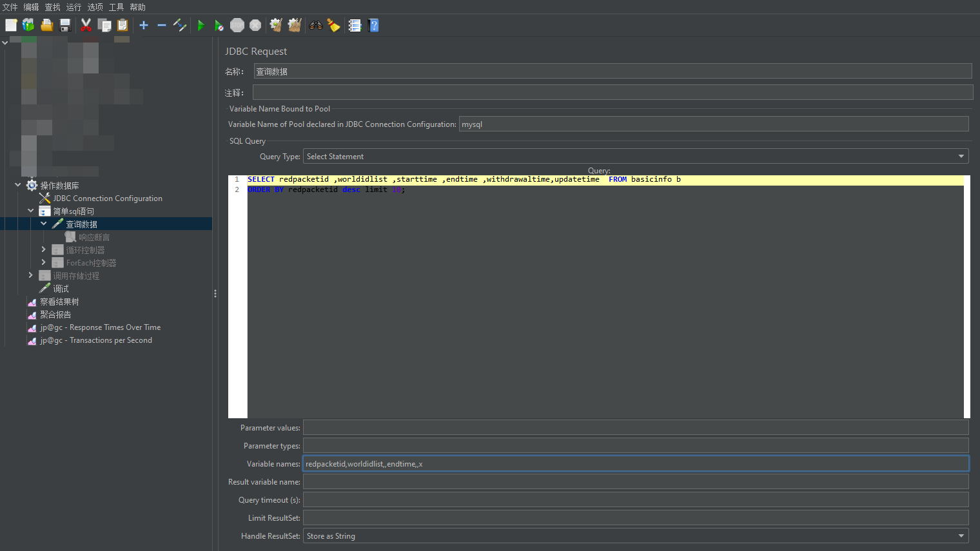Image resolution: width=980 pixels, height=551 pixels.
Task: Collapse all nodes with minus icon
Action: pyautogui.click(x=162, y=25)
